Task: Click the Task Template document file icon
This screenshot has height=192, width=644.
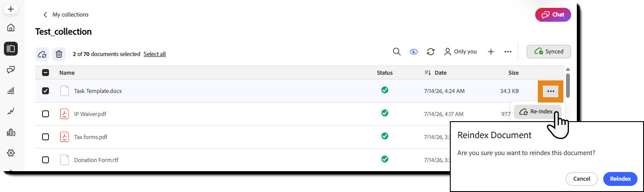Action: point(64,91)
